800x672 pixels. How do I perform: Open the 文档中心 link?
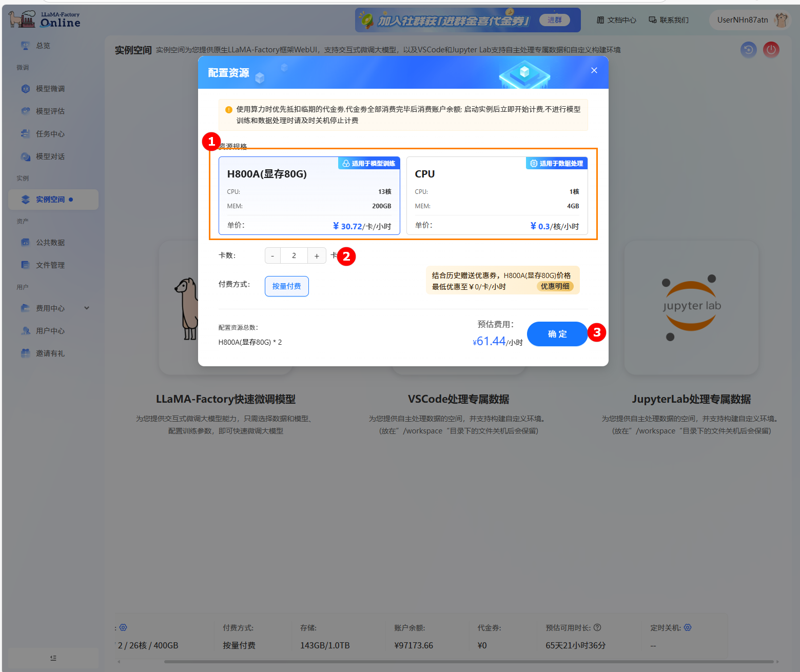(x=616, y=20)
